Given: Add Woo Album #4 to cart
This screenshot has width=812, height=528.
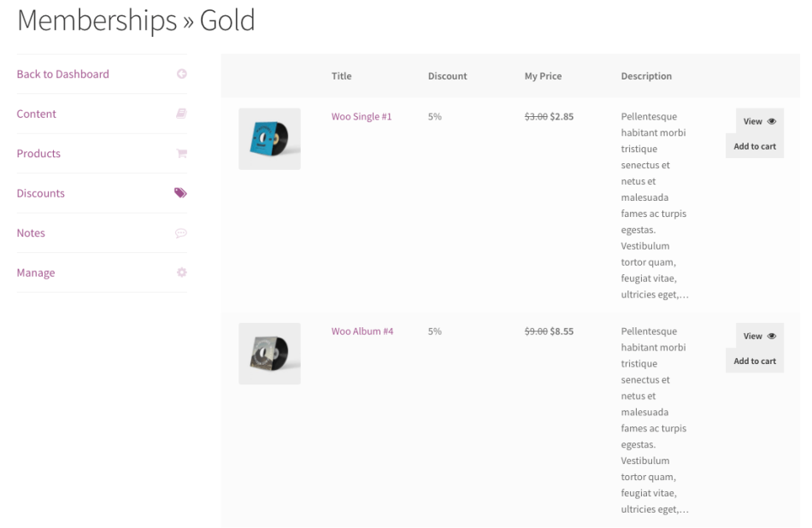Looking at the screenshot, I should point(754,360).
